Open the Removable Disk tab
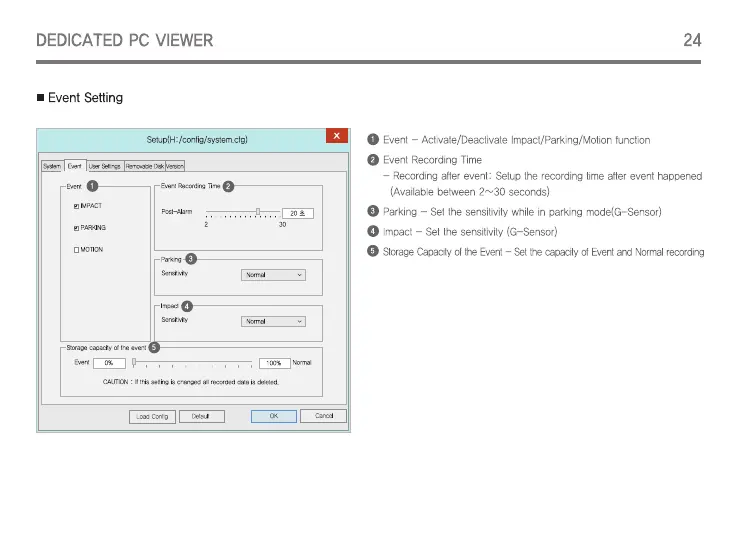 (144, 166)
